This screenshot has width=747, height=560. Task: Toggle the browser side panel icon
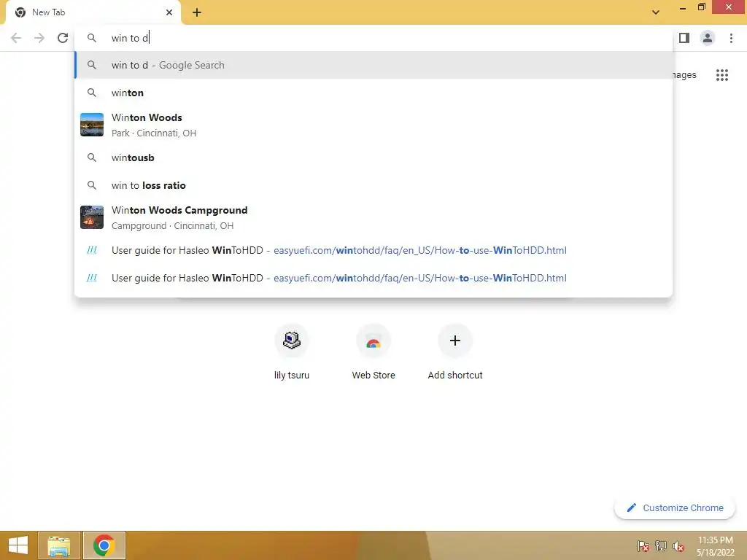(x=684, y=38)
